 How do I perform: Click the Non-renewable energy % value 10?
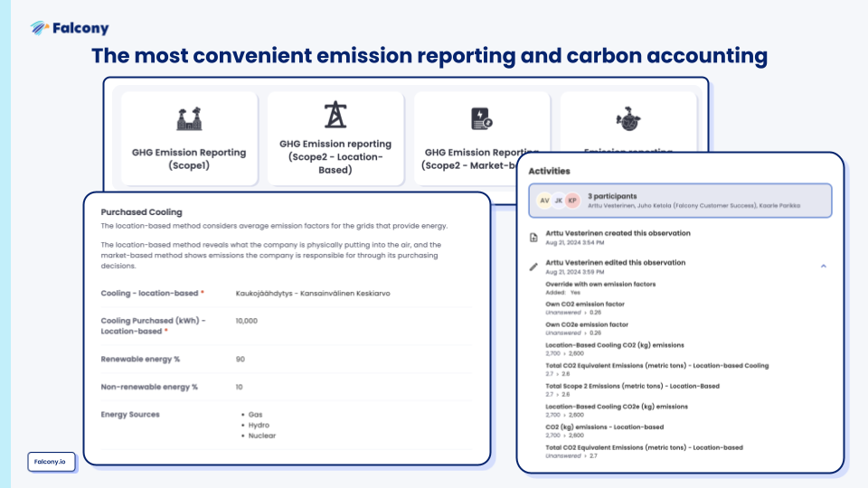pyautogui.click(x=239, y=387)
